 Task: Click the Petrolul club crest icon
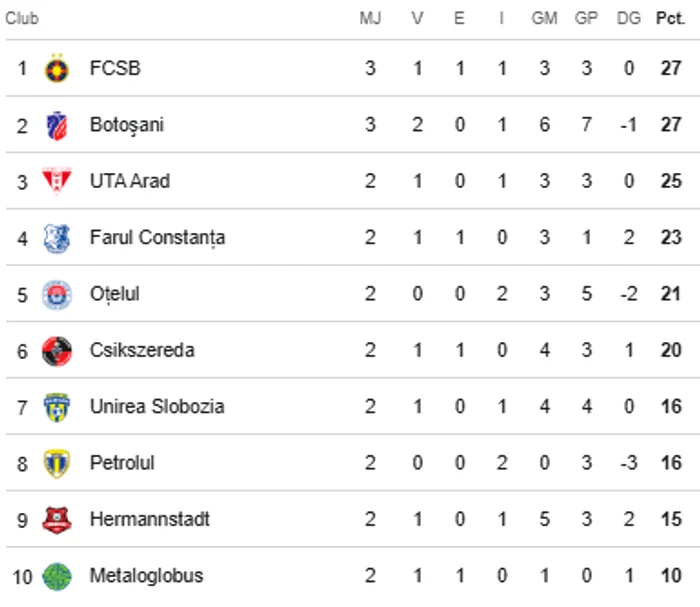[57, 464]
